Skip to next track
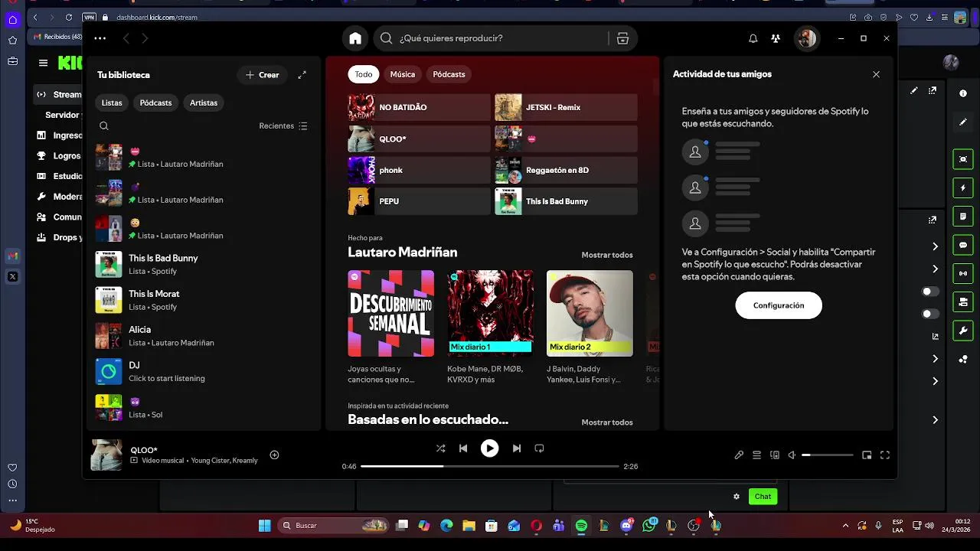 click(x=517, y=448)
